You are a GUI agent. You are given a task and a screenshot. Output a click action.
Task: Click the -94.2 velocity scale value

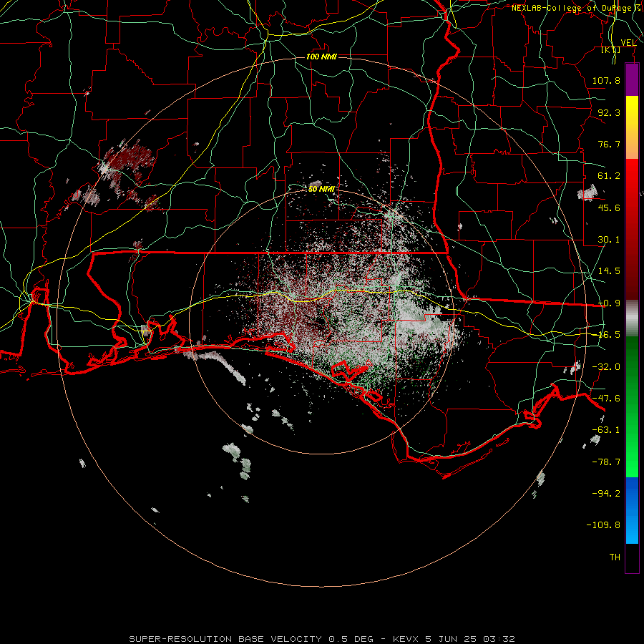click(x=606, y=493)
